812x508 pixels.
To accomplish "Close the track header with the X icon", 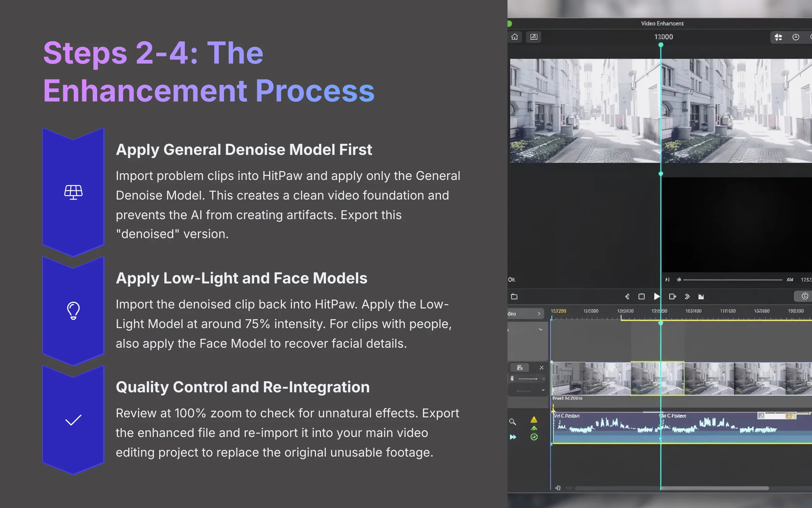I will tap(542, 368).
